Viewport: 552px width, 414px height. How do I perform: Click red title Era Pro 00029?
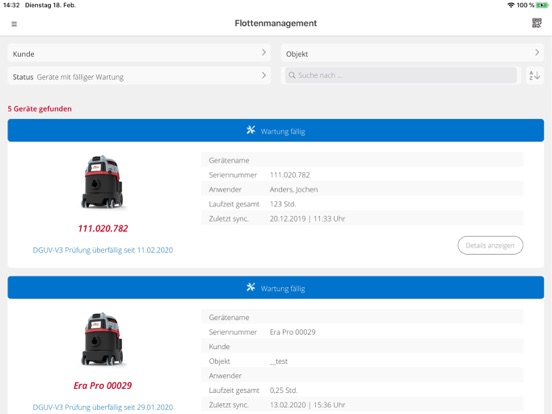103,385
